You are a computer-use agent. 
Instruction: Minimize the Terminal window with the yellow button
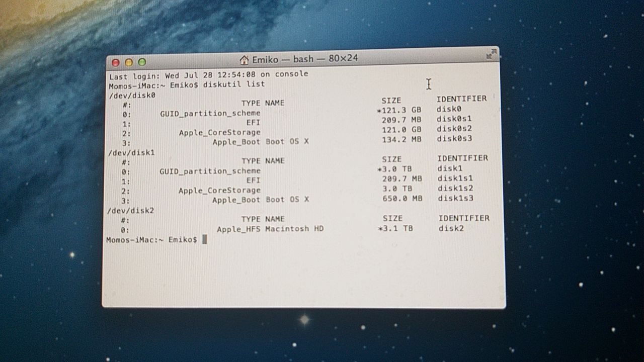[128, 62]
